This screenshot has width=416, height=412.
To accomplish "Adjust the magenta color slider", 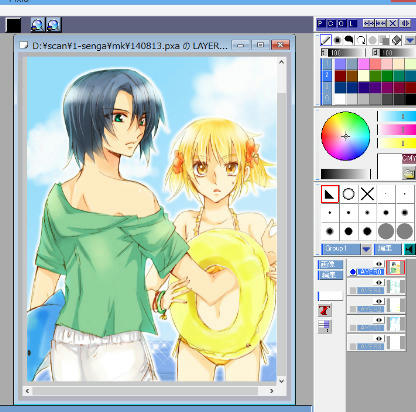I will [398, 130].
